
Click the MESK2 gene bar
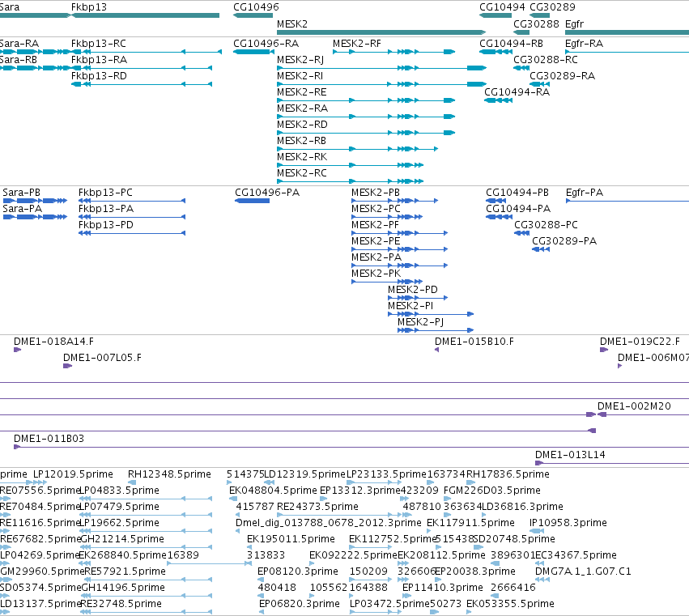(x=381, y=32)
